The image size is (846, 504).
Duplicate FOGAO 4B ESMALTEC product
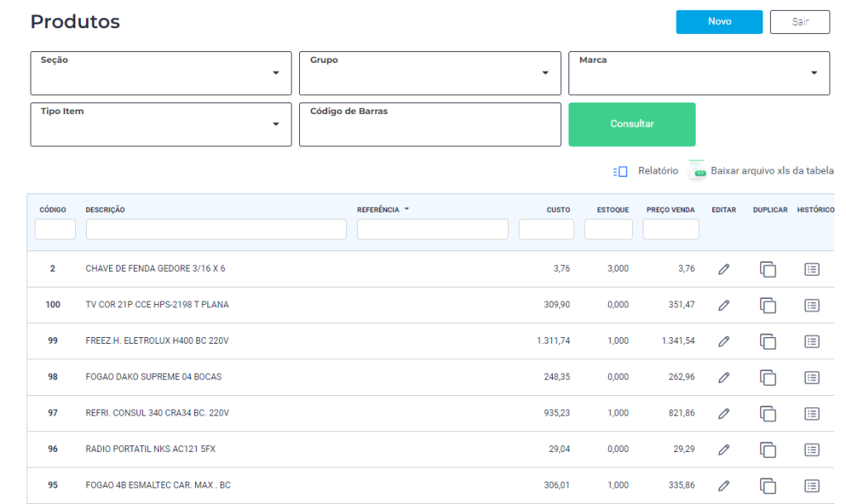[768, 486]
